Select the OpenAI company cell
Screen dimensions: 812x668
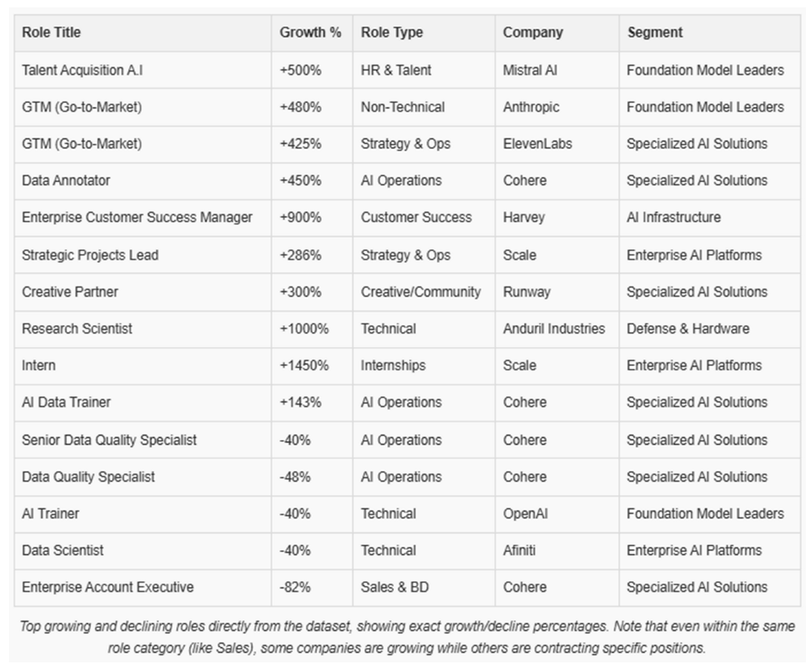[x=525, y=514]
